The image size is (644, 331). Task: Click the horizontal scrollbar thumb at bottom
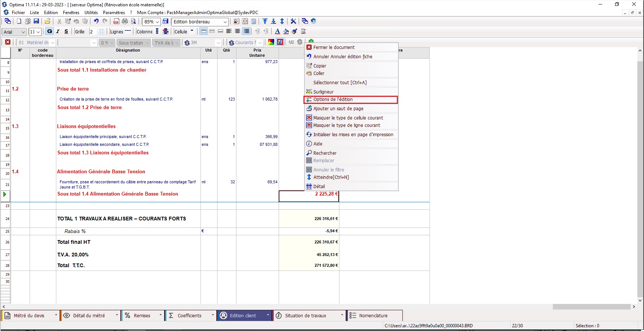[x=591, y=307]
